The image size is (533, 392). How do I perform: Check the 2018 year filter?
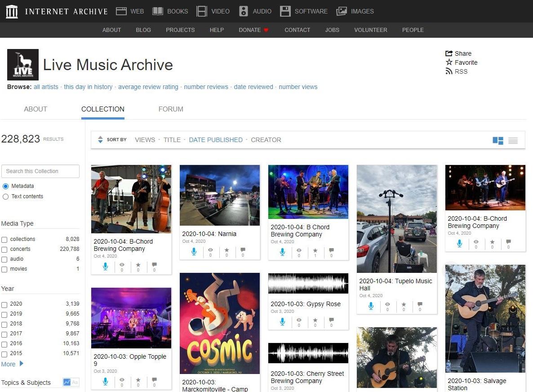click(x=4, y=324)
